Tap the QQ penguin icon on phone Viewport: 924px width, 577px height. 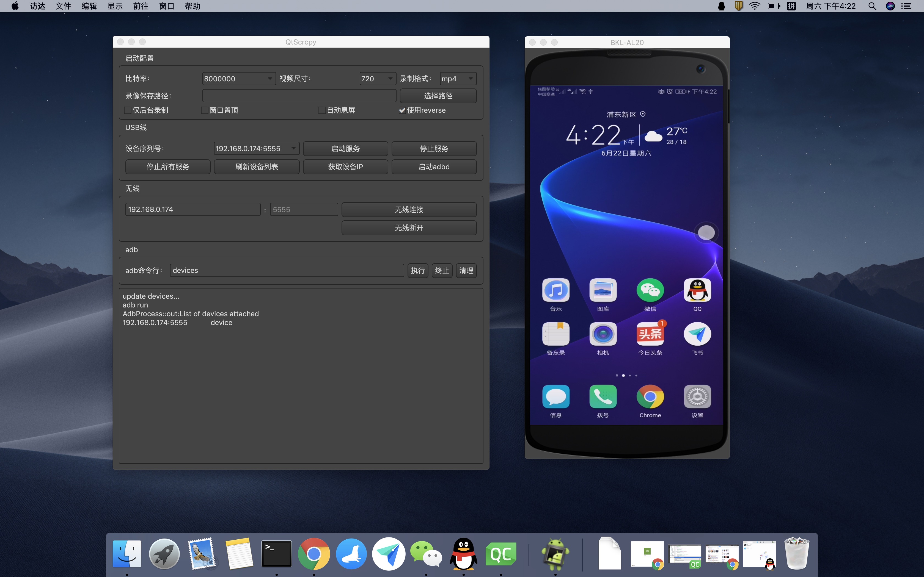pyautogui.click(x=697, y=290)
